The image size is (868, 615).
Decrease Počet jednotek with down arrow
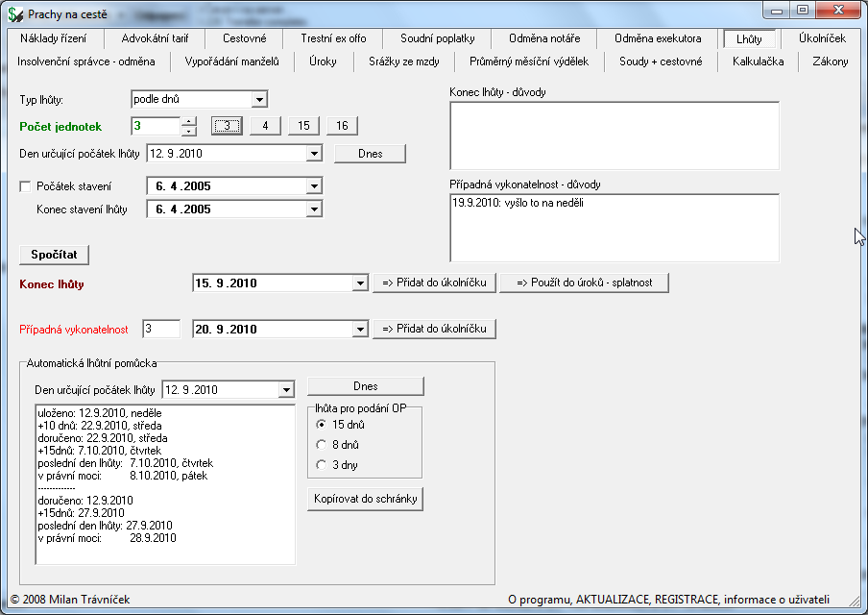click(x=189, y=132)
